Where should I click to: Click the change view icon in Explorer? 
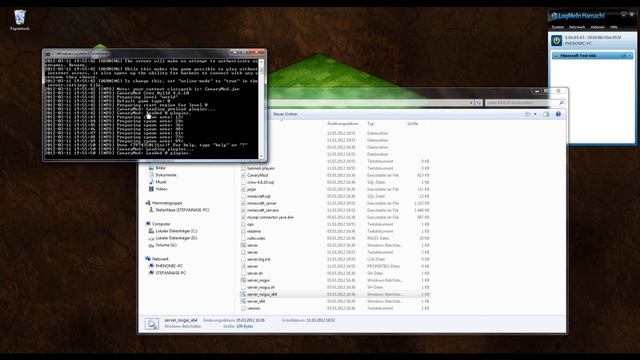tap(528, 114)
